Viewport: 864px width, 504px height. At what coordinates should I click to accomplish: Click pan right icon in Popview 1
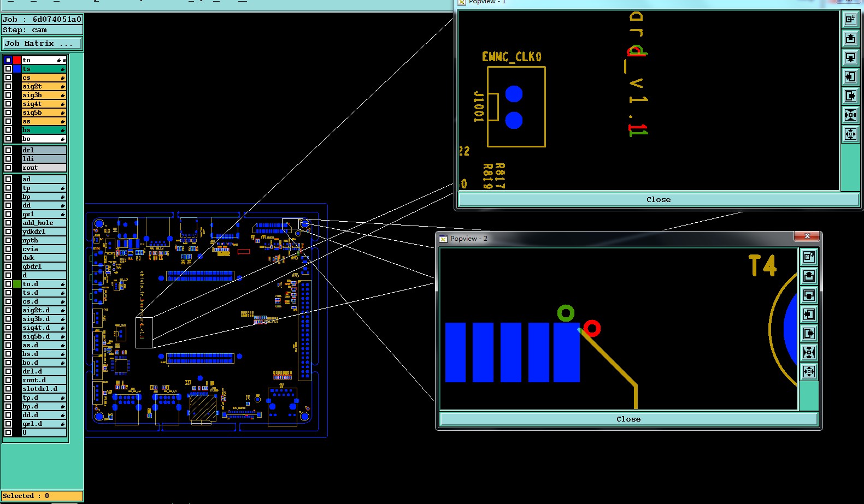click(x=850, y=96)
